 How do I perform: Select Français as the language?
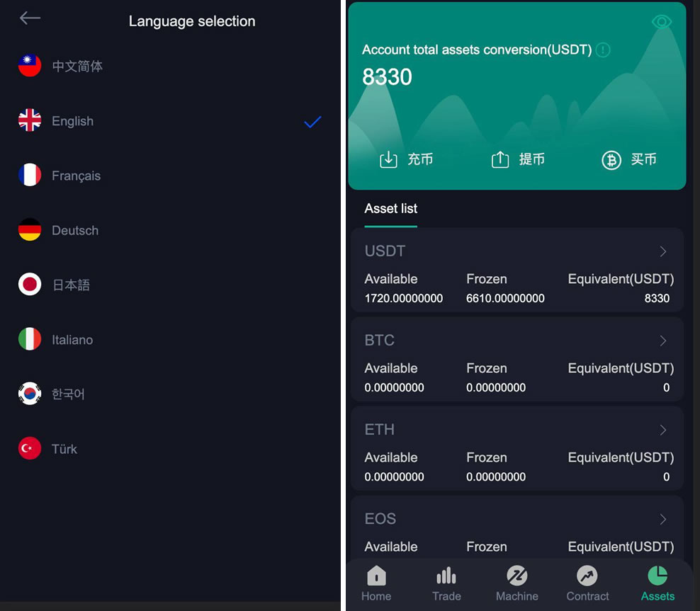(76, 176)
